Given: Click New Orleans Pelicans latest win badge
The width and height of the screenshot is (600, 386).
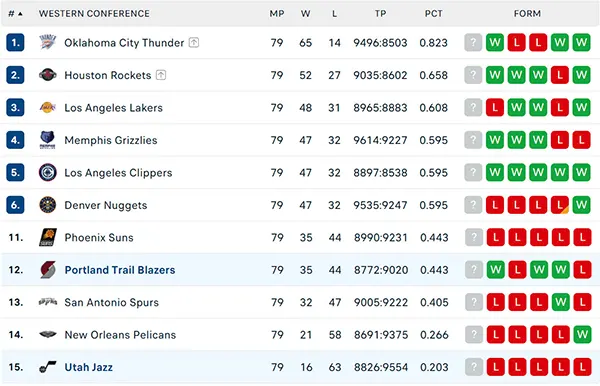Looking at the screenshot, I should [582, 335].
